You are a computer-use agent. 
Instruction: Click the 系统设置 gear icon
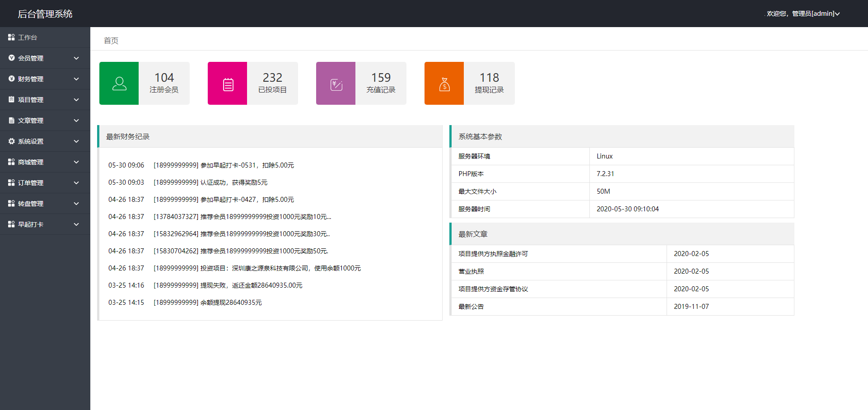11,141
